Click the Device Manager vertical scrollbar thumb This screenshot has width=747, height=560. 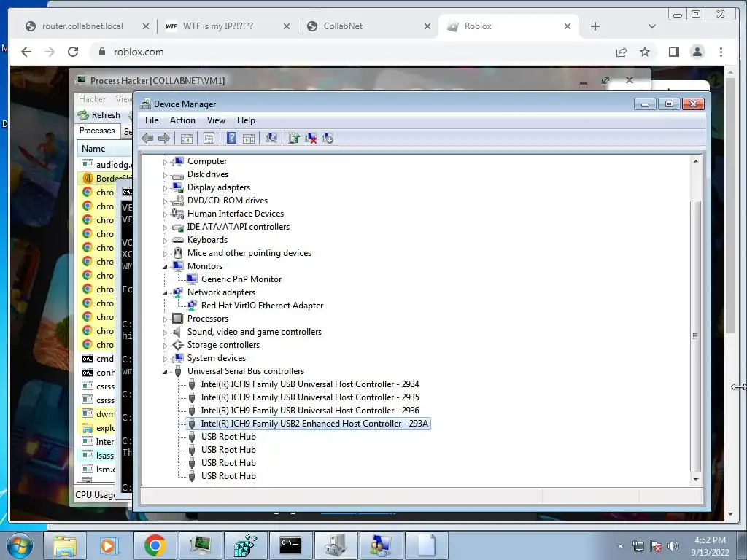695,335
